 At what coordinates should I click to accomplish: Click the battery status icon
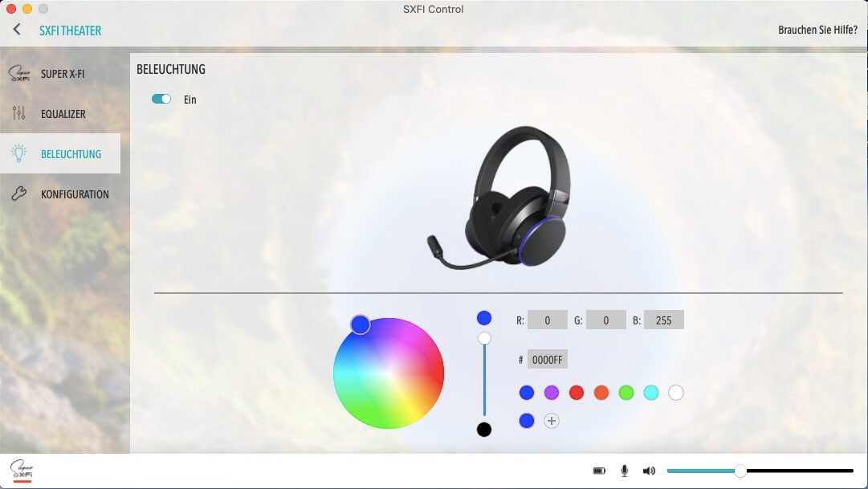point(599,471)
